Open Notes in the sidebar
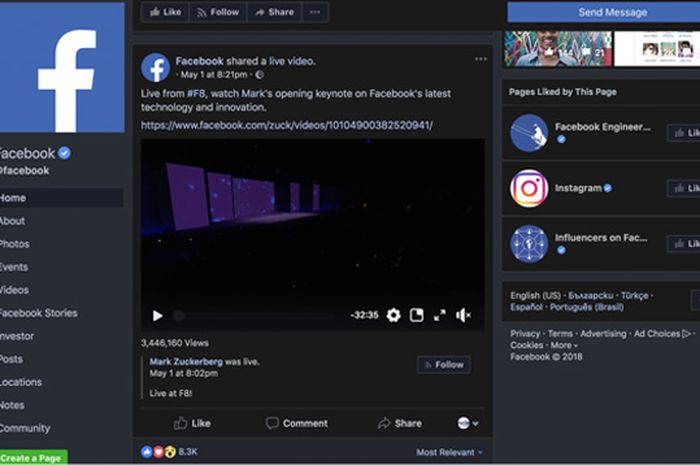Screen dimensions: 700x465 12,405
